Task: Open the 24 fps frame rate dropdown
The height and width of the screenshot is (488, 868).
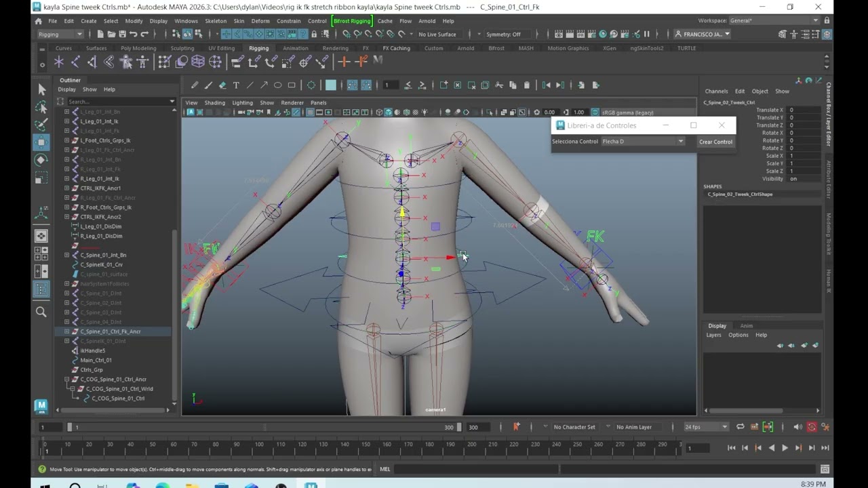Action: pyautogui.click(x=706, y=427)
